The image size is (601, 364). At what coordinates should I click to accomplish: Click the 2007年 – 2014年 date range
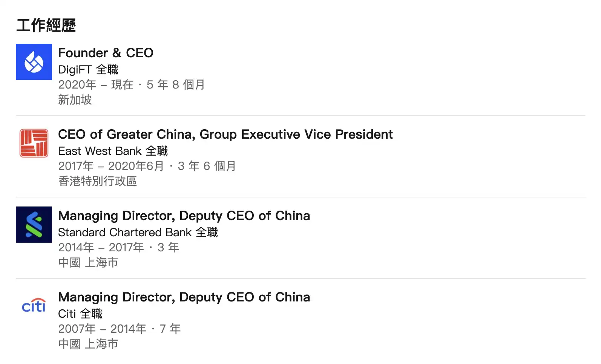coord(102,329)
